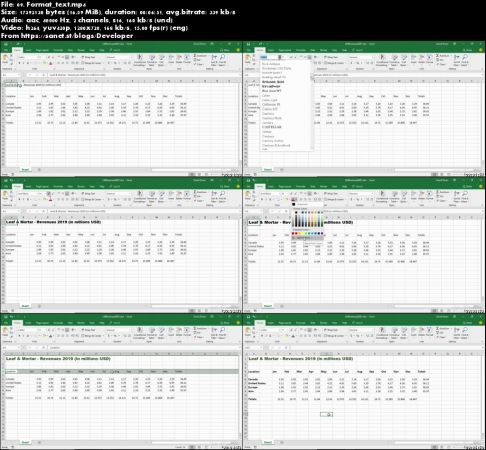Click the Leaf & Mortar title in bottom-right frame

[301, 359]
